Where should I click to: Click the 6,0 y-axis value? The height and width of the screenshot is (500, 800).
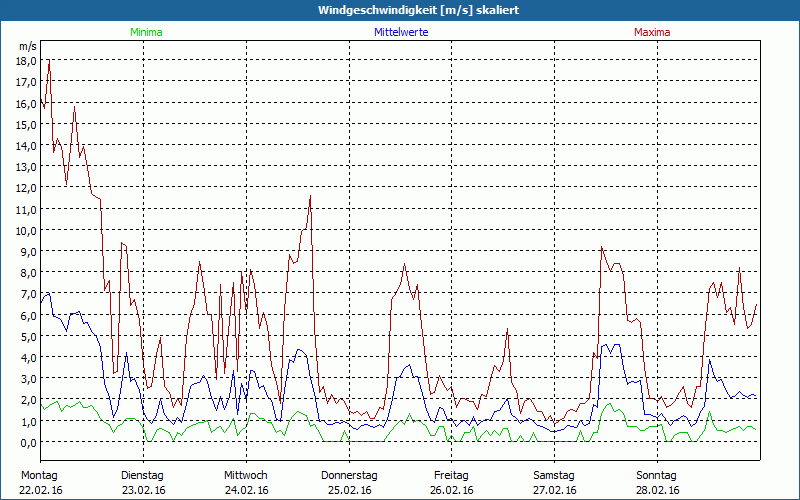coord(29,315)
